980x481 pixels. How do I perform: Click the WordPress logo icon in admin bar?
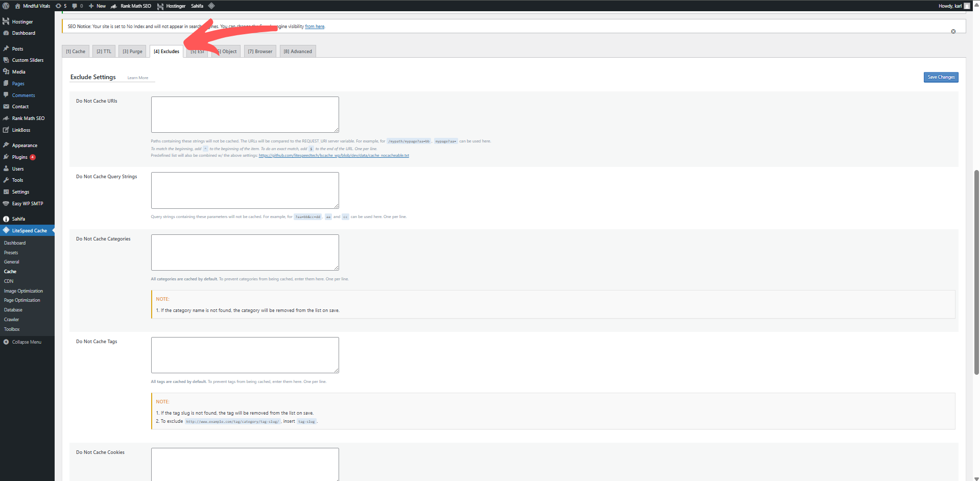6,6
